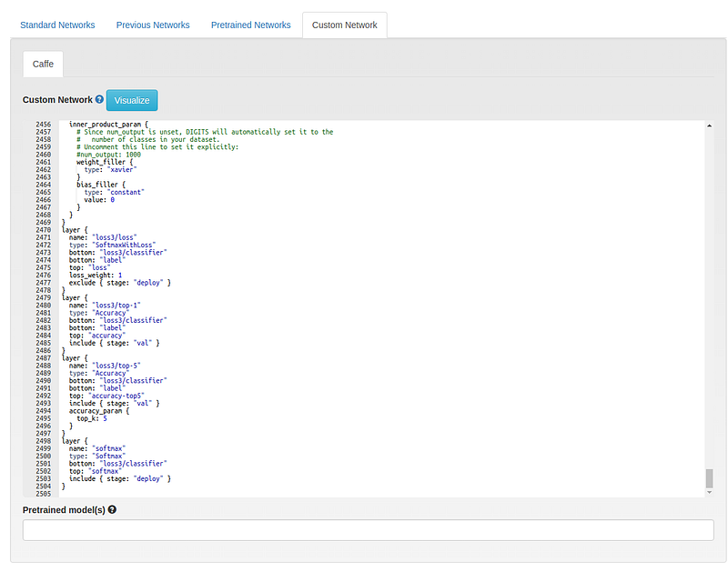Click the name "softmax" line
Image resolution: width=728 pixels, height=572 pixels.
97,448
